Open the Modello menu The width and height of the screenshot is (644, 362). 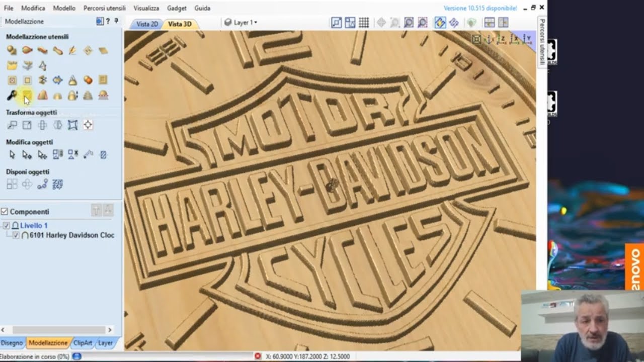(x=64, y=8)
